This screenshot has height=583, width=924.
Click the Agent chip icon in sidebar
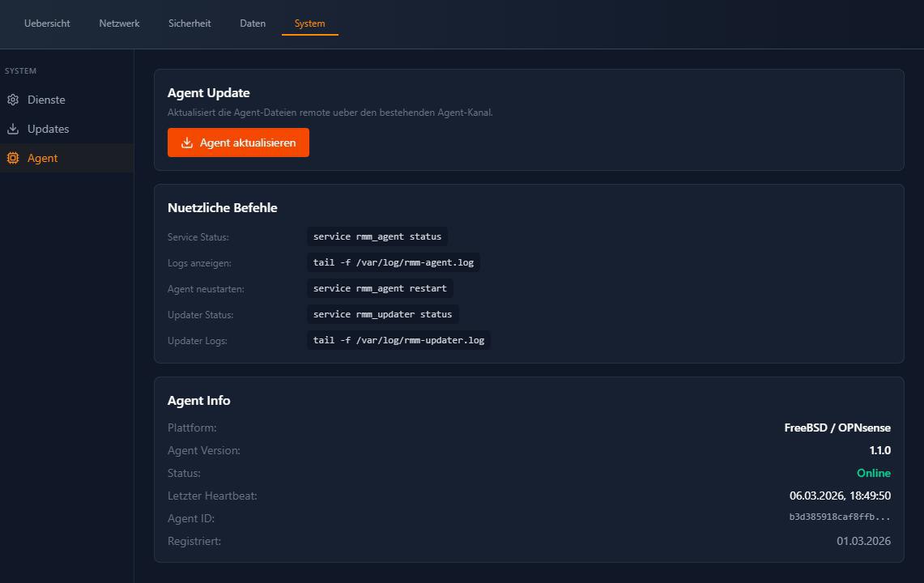(13, 158)
